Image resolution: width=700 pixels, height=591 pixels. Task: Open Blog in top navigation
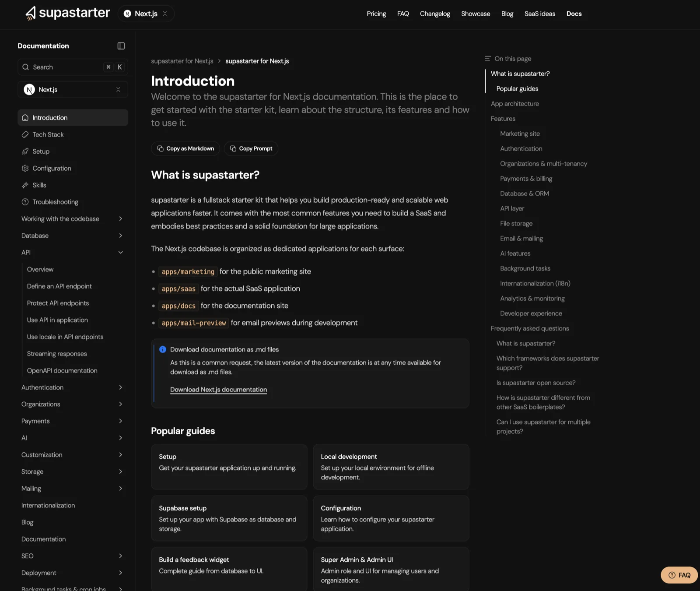point(507,14)
